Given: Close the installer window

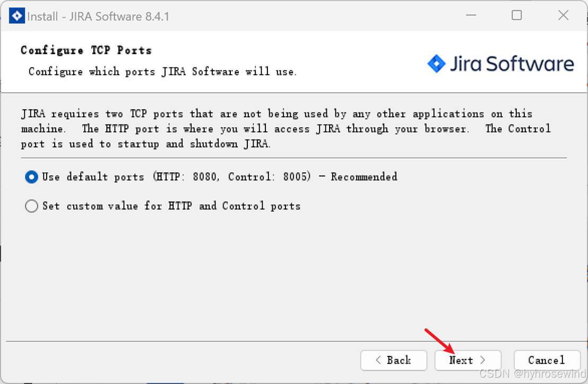Looking at the screenshot, I should click(x=563, y=15).
